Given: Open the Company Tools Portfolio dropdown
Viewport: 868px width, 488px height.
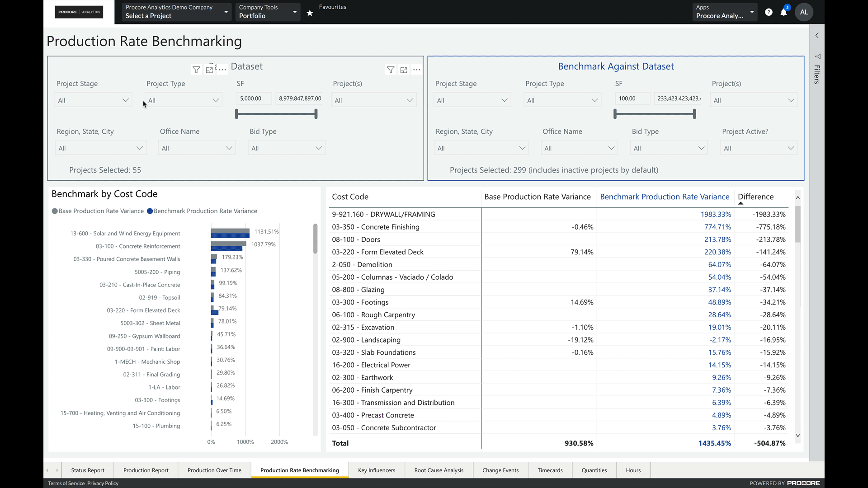Looking at the screenshot, I should tap(268, 12).
